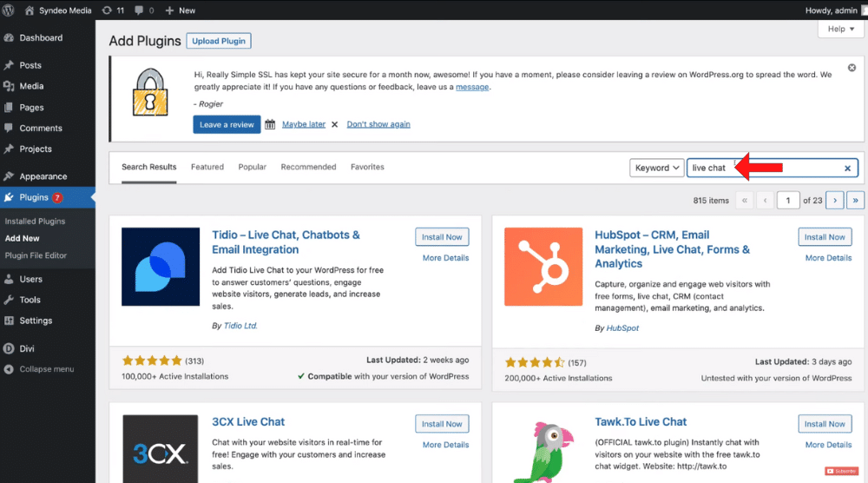Click the Upload Plugin button
Image resolution: width=868 pixels, height=483 pixels.
pos(219,41)
